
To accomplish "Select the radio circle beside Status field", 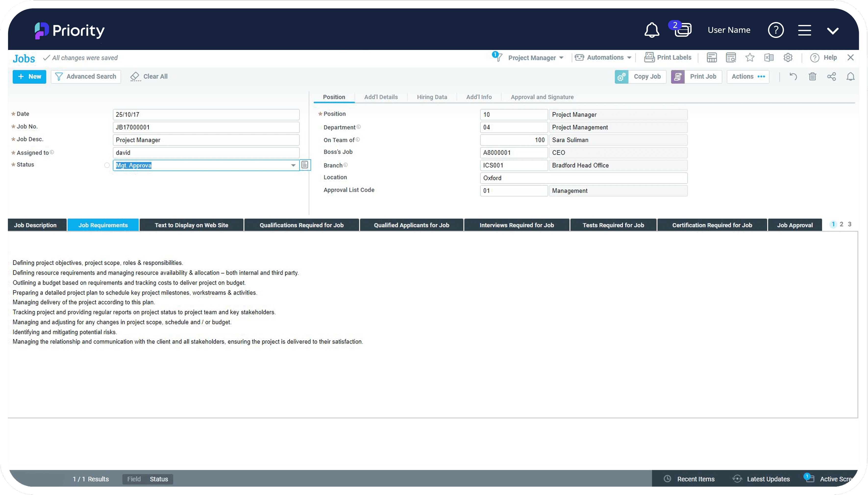I will (x=107, y=165).
